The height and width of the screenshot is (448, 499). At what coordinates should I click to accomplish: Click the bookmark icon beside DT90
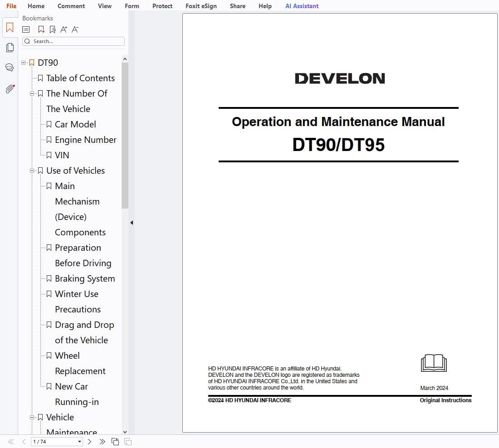click(32, 63)
